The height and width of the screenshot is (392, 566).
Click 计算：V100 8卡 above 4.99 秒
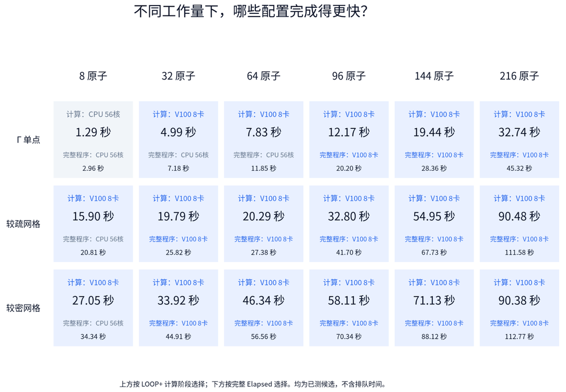coord(179,114)
